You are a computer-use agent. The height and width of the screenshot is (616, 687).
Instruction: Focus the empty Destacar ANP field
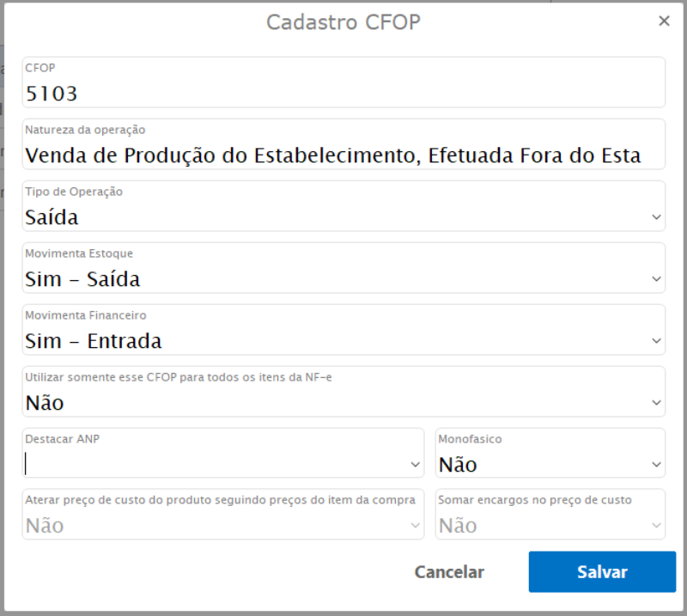pos(215,465)
